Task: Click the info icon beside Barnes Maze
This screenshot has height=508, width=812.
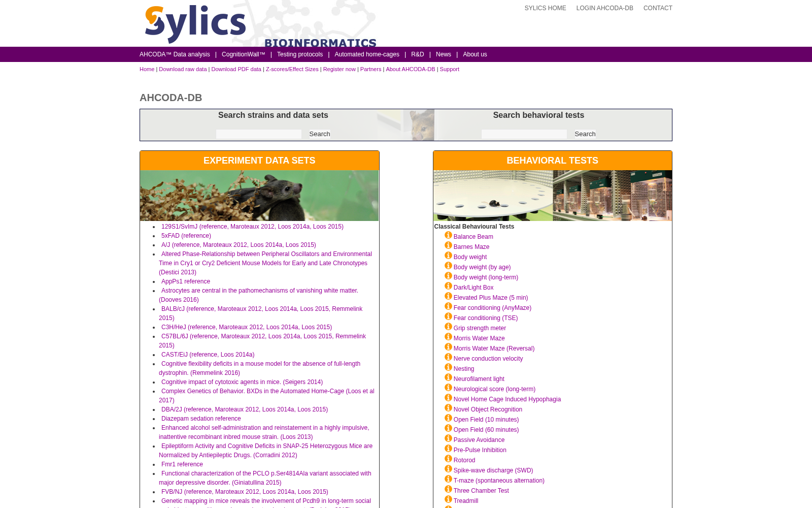Action: 448,245
